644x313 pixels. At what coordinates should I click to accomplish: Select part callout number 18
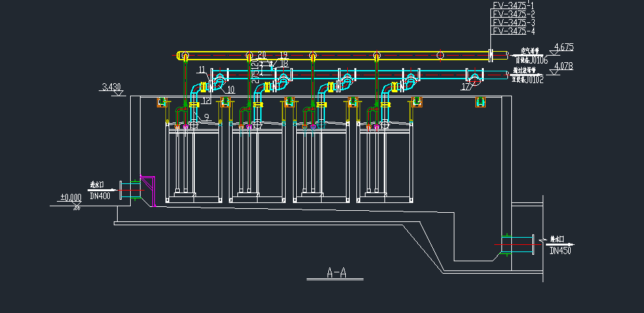click(x=284, y=64)
